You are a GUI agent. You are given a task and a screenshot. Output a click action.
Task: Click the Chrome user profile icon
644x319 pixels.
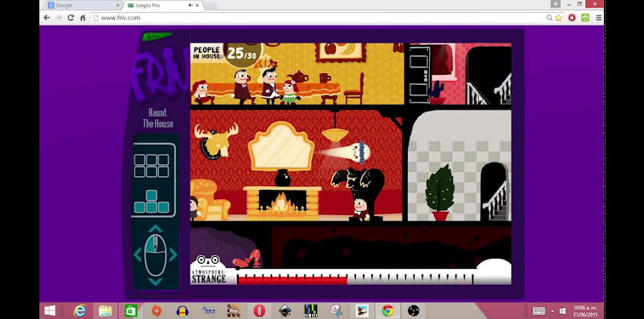(556, 3)
